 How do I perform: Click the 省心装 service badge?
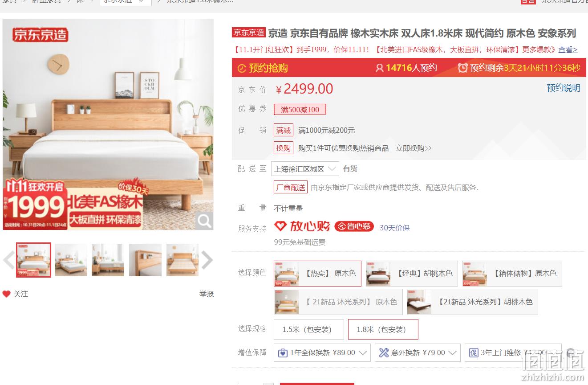point(354,226)
